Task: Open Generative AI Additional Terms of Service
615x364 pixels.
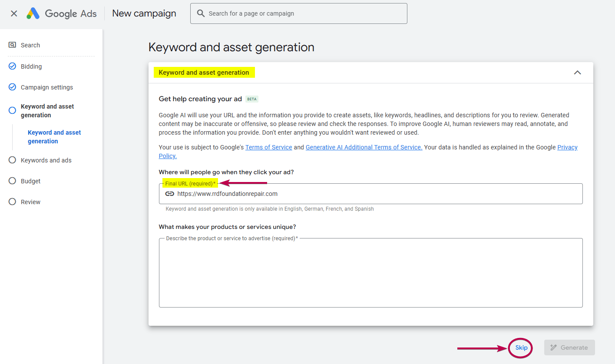Action: (364, 147)
